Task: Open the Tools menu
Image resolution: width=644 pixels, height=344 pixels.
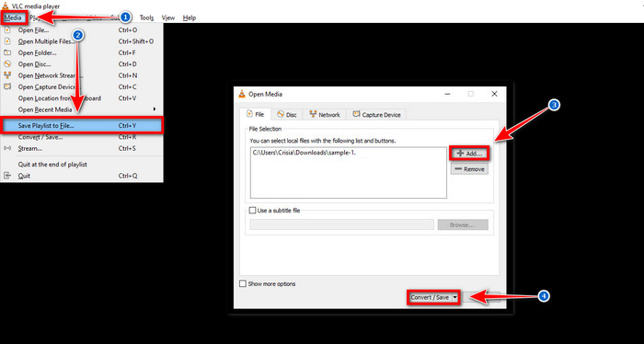Action: 146,17
